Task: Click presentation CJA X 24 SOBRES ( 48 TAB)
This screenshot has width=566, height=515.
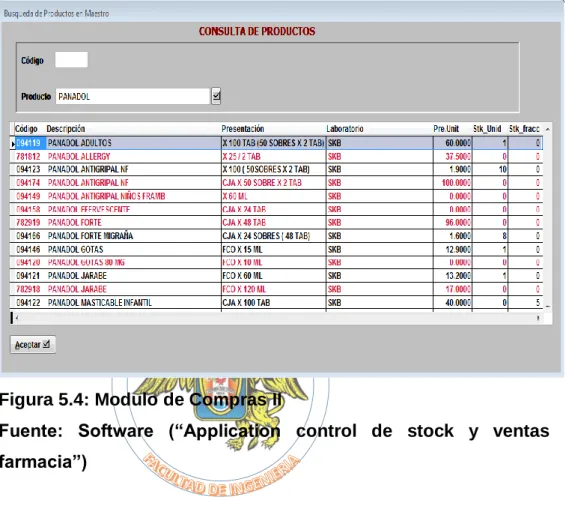Action: pos(273,236)
